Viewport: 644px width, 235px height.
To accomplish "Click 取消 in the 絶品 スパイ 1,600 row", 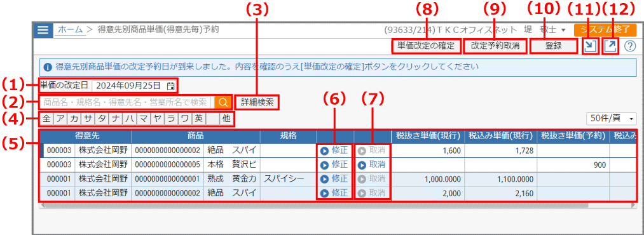I will click(372, 151).
